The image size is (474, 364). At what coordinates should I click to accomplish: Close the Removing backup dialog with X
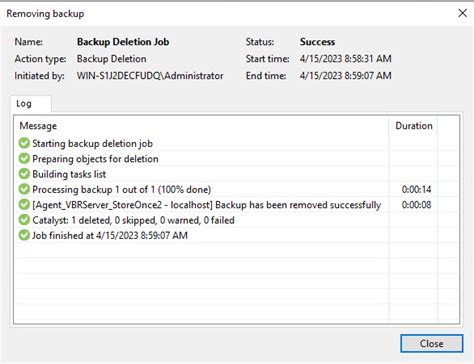pyautogui.click(x=462, y=13)
